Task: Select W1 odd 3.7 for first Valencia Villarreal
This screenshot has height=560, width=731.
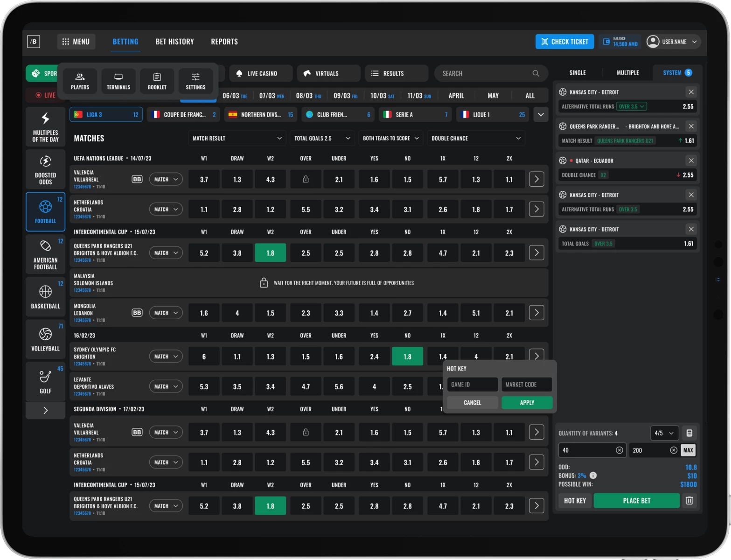Action: pyautogui.click(x=204, y=180)
